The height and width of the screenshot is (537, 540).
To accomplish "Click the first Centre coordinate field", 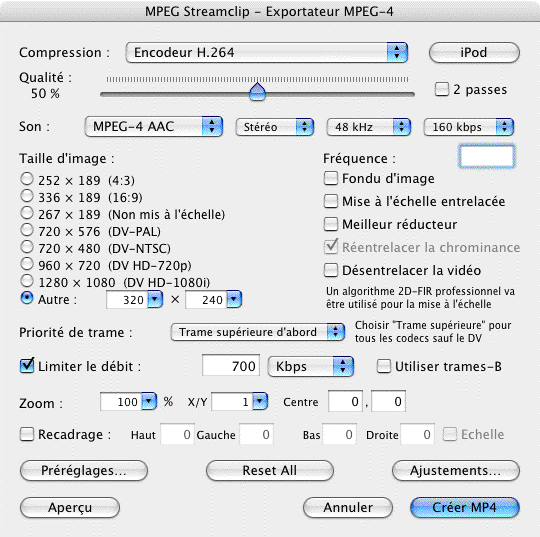I will click(x=345, y=401).
